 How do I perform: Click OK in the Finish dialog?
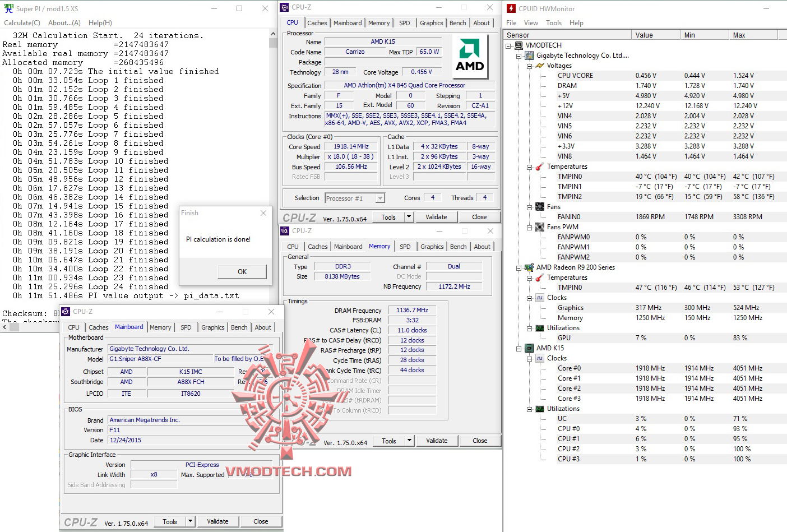pyautogui.click(x=242, y=272)
